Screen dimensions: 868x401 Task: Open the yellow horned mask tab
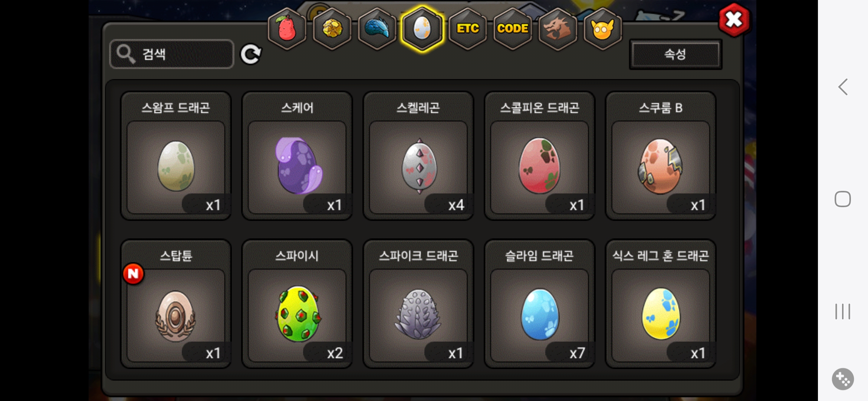(x=603, y=29)
